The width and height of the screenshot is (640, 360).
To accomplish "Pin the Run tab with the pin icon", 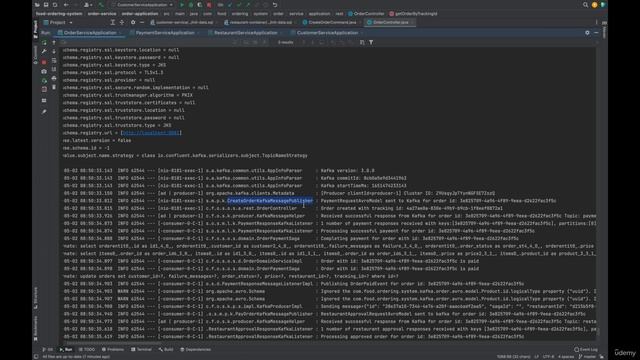I will (x=44, y=111).
